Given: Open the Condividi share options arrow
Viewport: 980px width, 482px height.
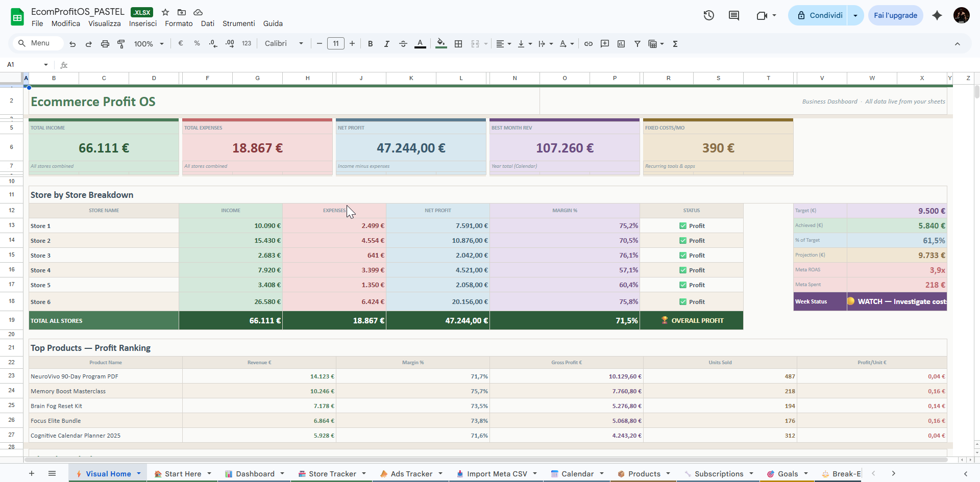Looking at the screenshot, I should tap(855, 15).
